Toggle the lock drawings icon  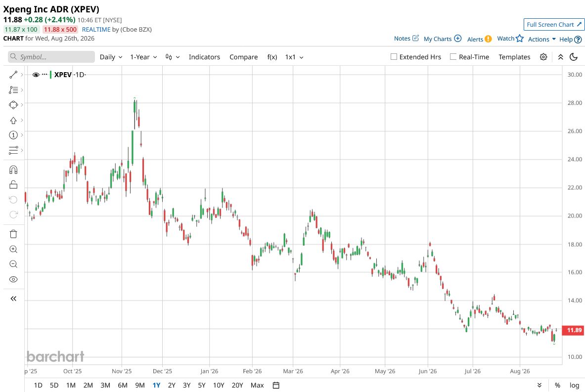(x=13, y=184)
